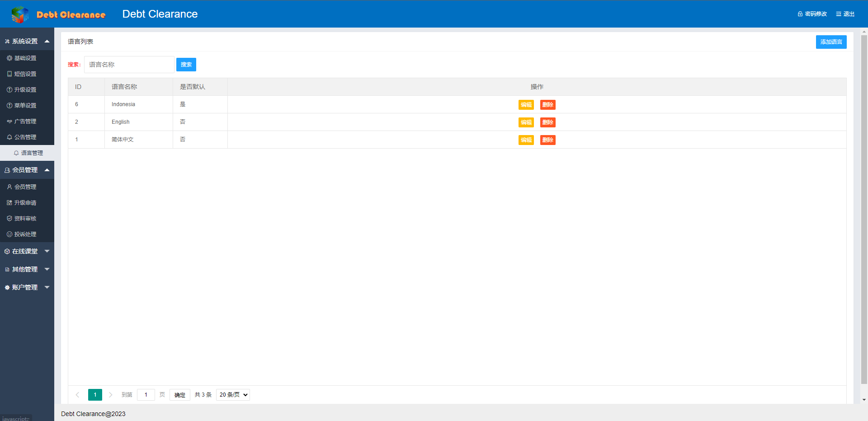This screenshot has height=421, width=868.
Task: Click the lock icon for 密码修改
Action: tap(800, 14)
